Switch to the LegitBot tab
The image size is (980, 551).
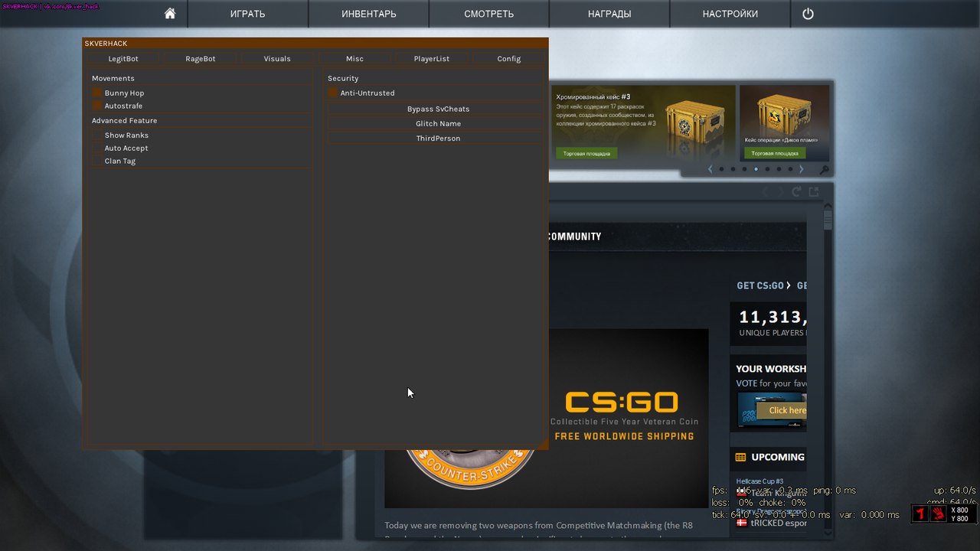pyautogui.click(x=123, y=59)
